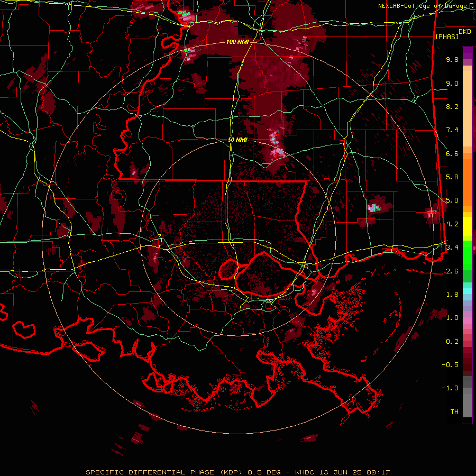Select the 2.6 value on the color scale

coord(452,271)
